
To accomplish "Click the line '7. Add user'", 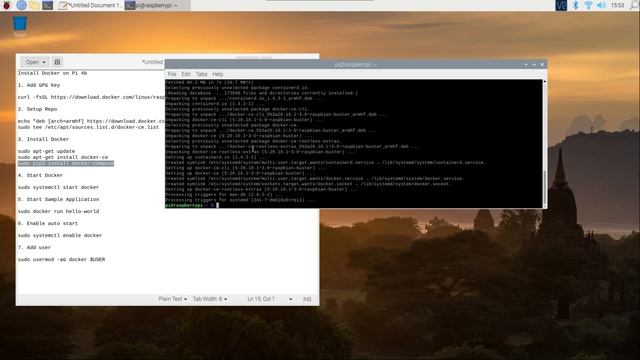I will pyautogui.click(x=34, y=247).
